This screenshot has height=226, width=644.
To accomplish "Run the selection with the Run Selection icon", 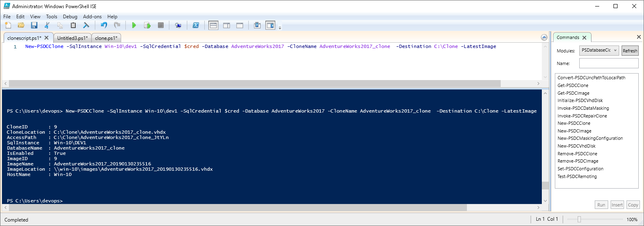I will (147, 25).
